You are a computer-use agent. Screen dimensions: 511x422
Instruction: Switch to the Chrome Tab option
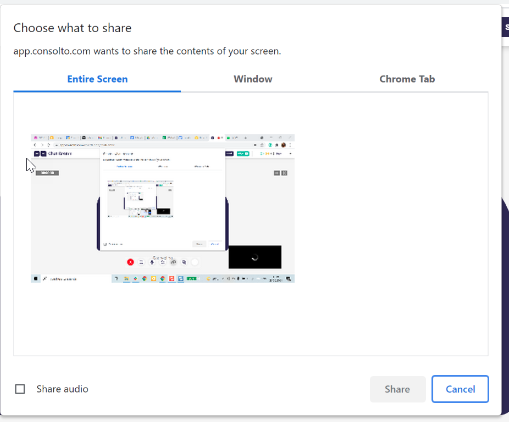(407, 79)
